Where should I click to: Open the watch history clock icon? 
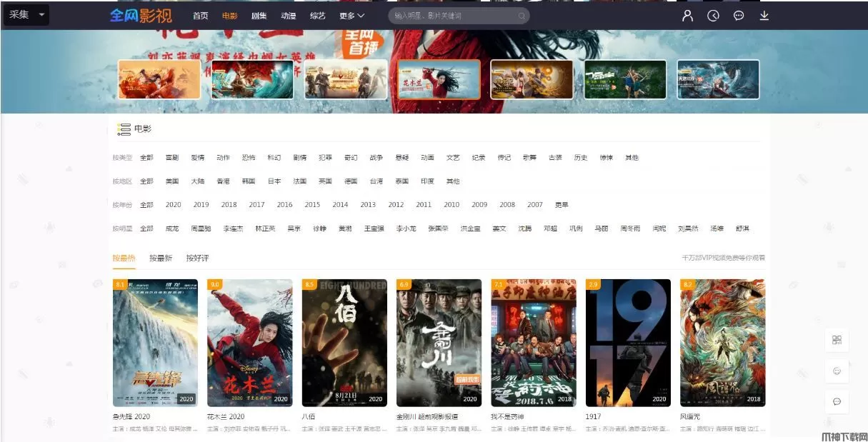(713, 16)
